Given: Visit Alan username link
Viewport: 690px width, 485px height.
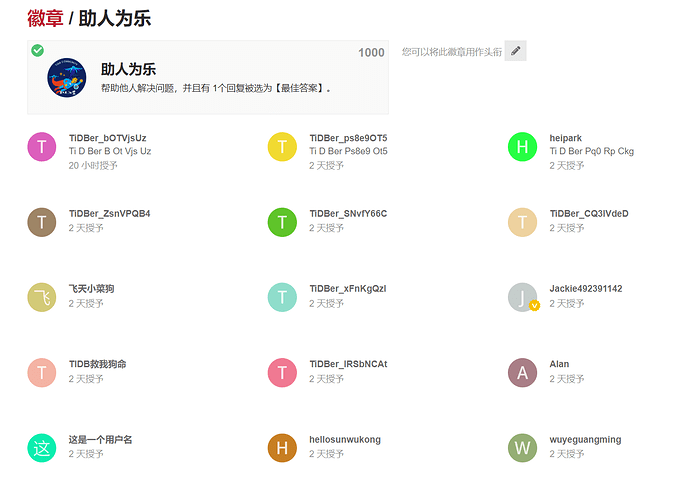Looking at the screenshot, I should (559, 364).
